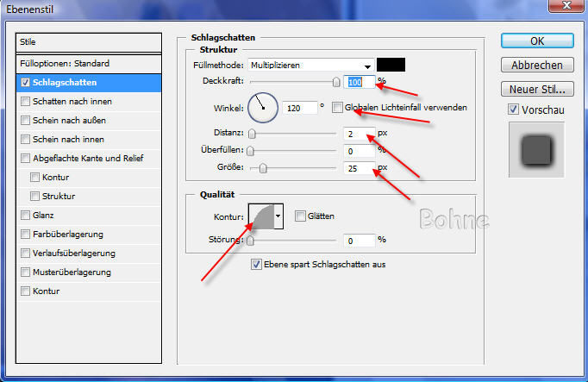Open the Füllmethode Multiplizieren dropdown
This screenshot has width=588, height=382.
pyautogui.click(x=311, y=65)
